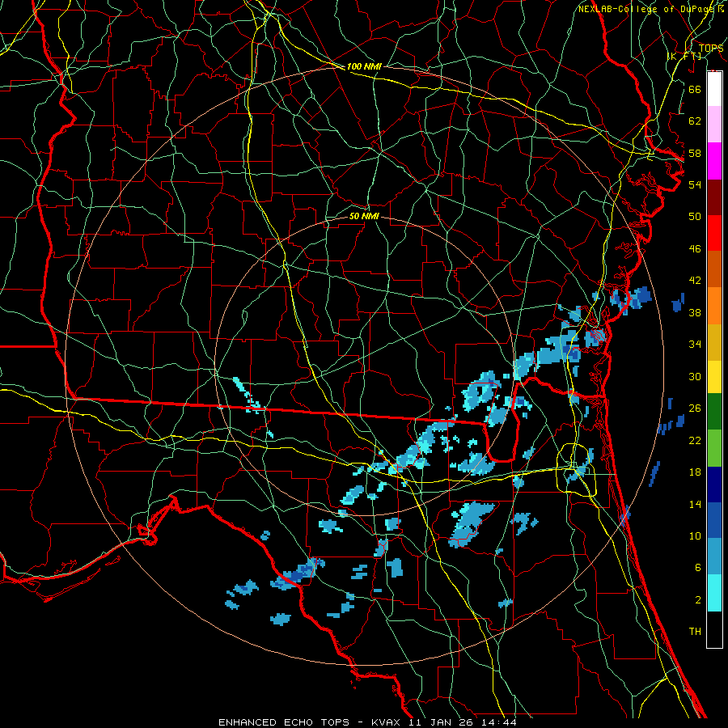Click the black TH swatch in legend
The height and width of the screenshot is (728, 728).
click(714, 629)
